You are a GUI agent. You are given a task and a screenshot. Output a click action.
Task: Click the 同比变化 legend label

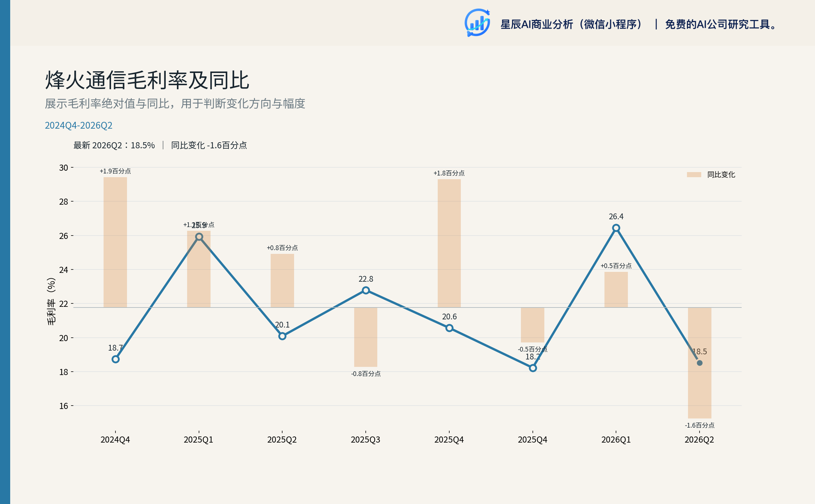tap(721, 174)
